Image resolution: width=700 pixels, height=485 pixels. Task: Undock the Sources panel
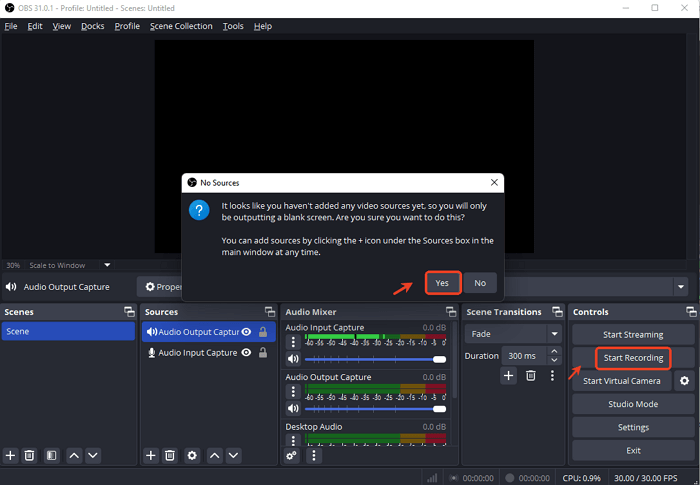coord(270,312)
